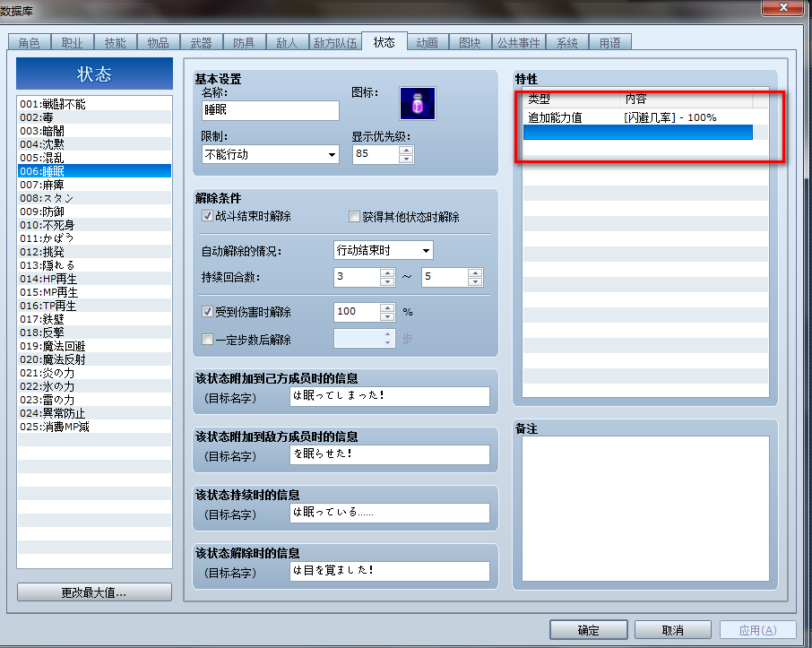The image size is (812, 648).
Task: Decrease maximum 持续回合数 value of 5
Action: point(475,281)
